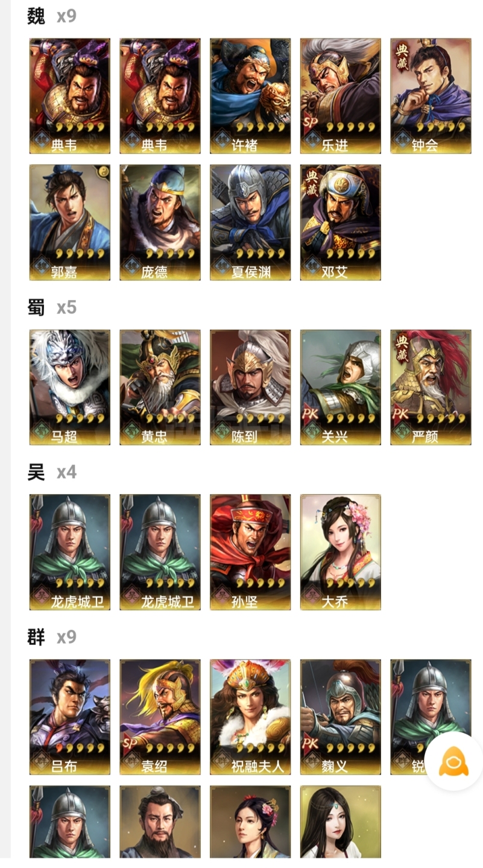Click the orange floating assistant icon
The image size is (483, 868).
[x=453, y=763]
